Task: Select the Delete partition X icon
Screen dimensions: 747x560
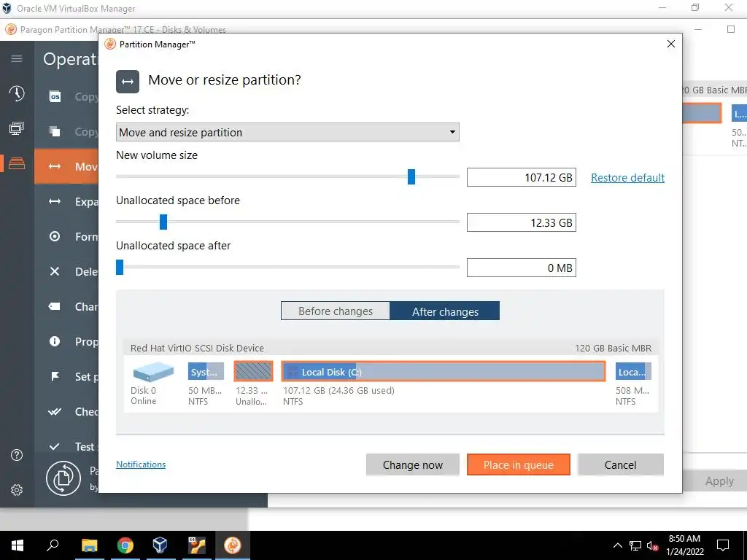Action: (x=55, y=271)
